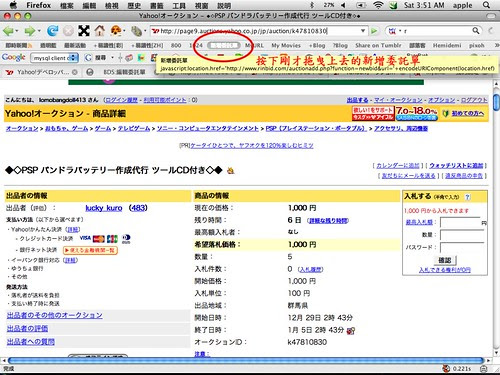Click the calendar icon beside the 終了日時 value

[x=351, y=330]
